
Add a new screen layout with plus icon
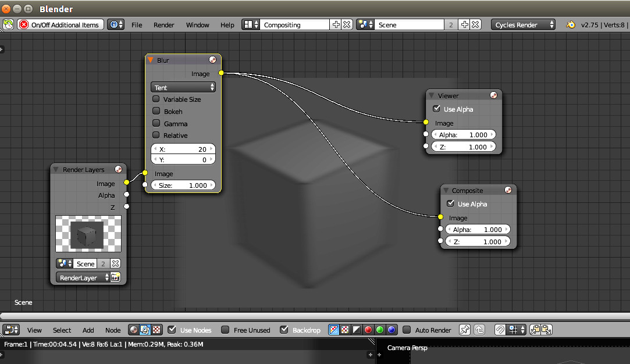click(x=336, y=24)
